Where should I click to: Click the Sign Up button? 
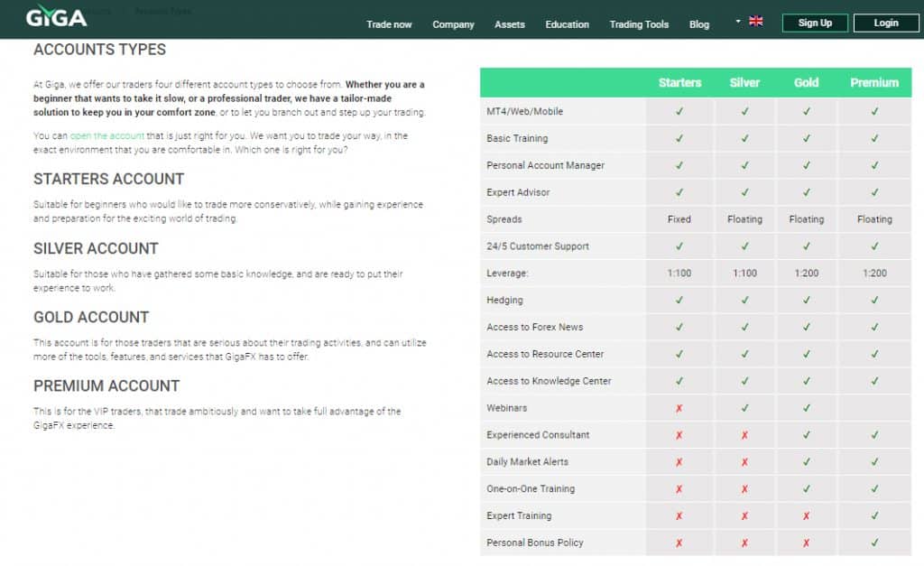pos(815,23)
